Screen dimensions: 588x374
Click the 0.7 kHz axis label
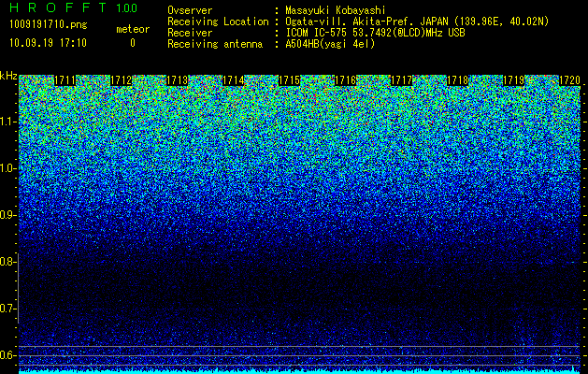tap(7, 309)
